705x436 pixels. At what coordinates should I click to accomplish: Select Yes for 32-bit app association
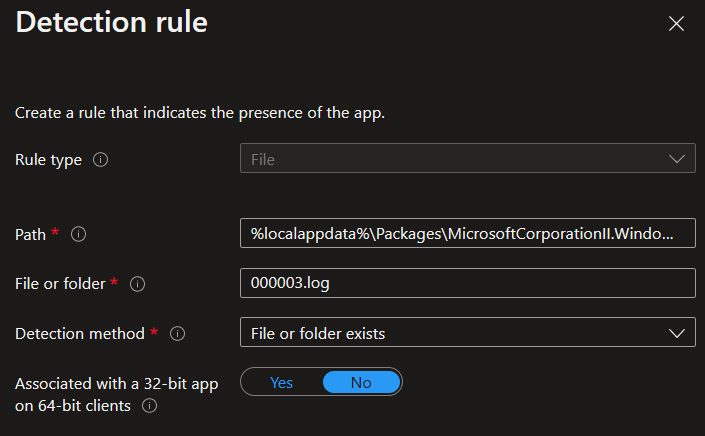[282, 382]
